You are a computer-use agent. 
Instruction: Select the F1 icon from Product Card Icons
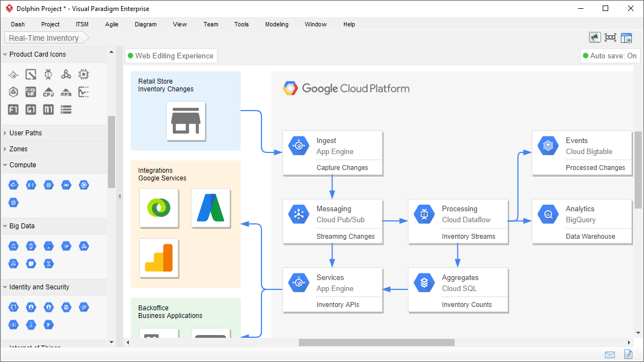coord(13,109)
